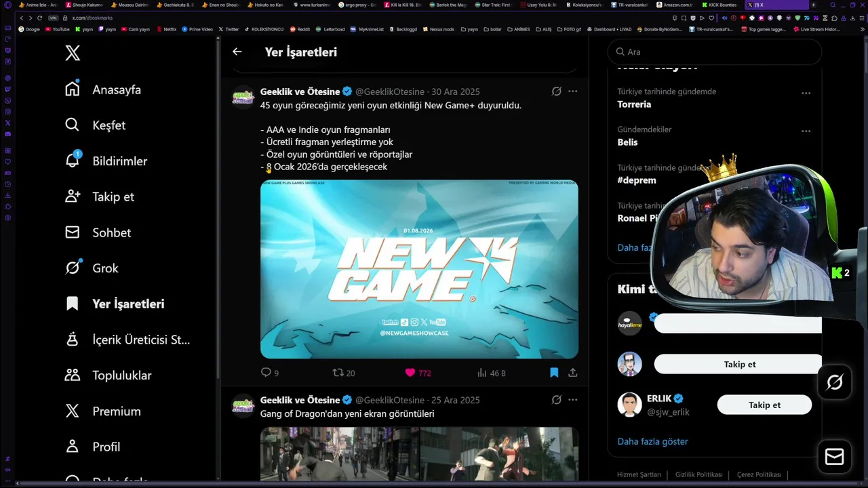This screenshot has width=868, height=488.
Task: Open Çerez Politikası link
Action: tap(759, 475)
